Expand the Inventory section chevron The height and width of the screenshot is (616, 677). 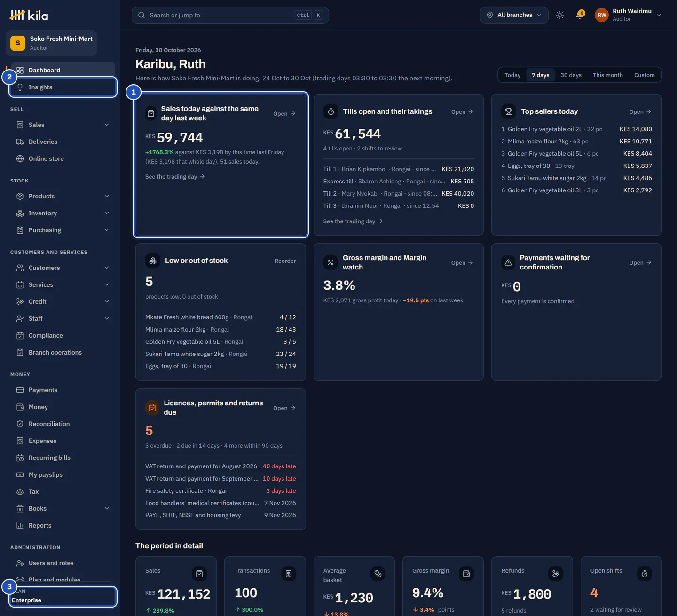coord(107,213)
